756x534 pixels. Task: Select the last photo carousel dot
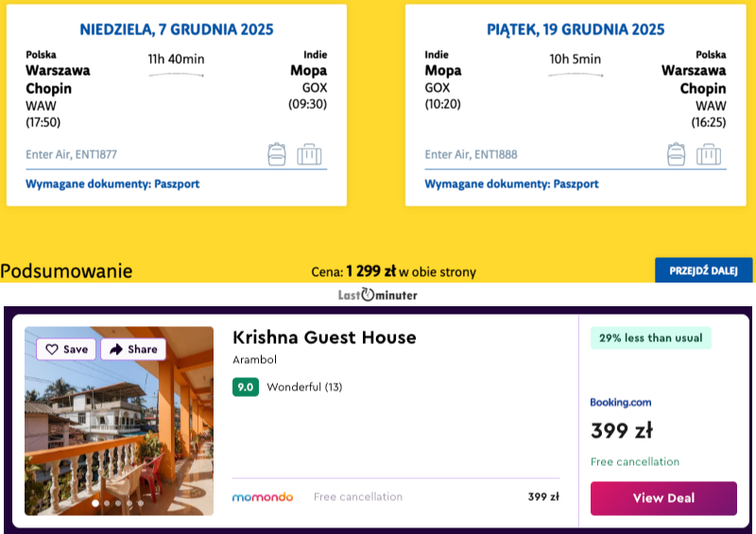coord(141,504)
